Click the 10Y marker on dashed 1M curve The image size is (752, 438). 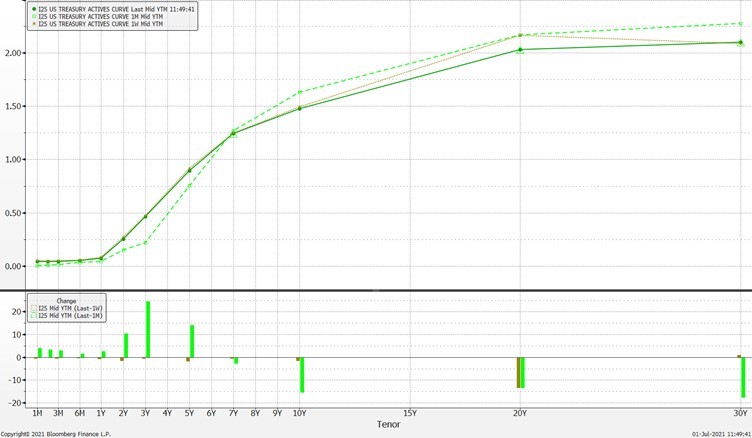pyautogui.click(x=300, y=92)
